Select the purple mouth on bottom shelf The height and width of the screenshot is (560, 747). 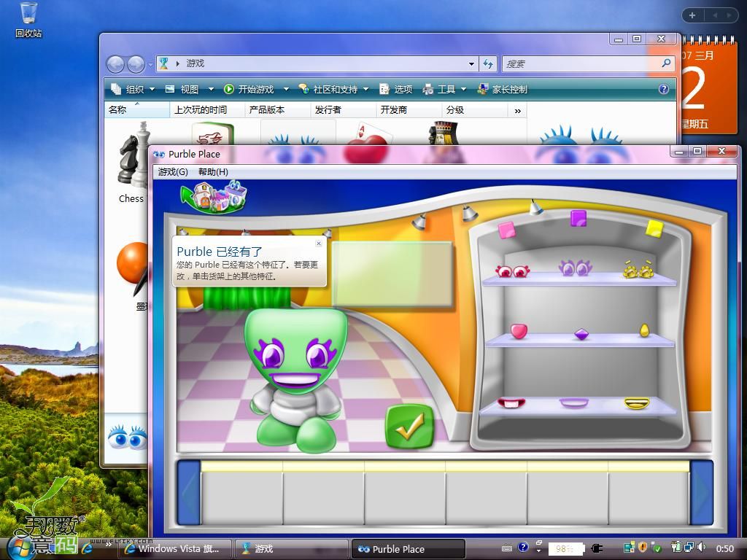point(573,402)
